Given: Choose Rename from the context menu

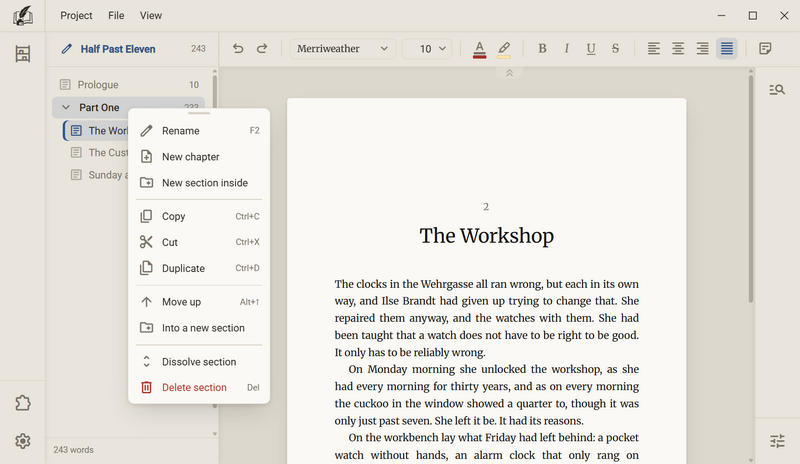Looking at the screenshot, I should 199,131.
